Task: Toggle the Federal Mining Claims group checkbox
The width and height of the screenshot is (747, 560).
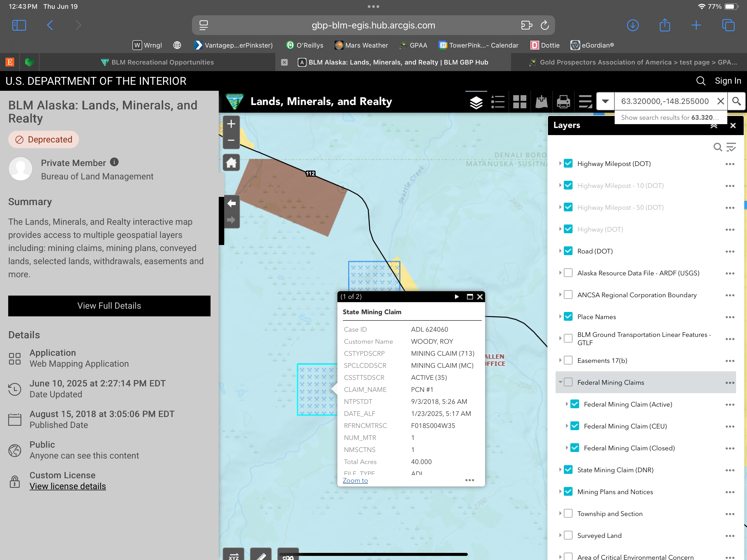Action: pos(568,382)
